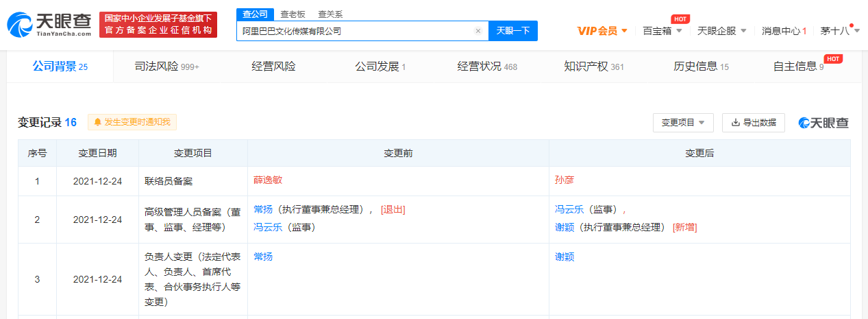
Task: Clear the search box with the X icon
Action: (478, 31)
